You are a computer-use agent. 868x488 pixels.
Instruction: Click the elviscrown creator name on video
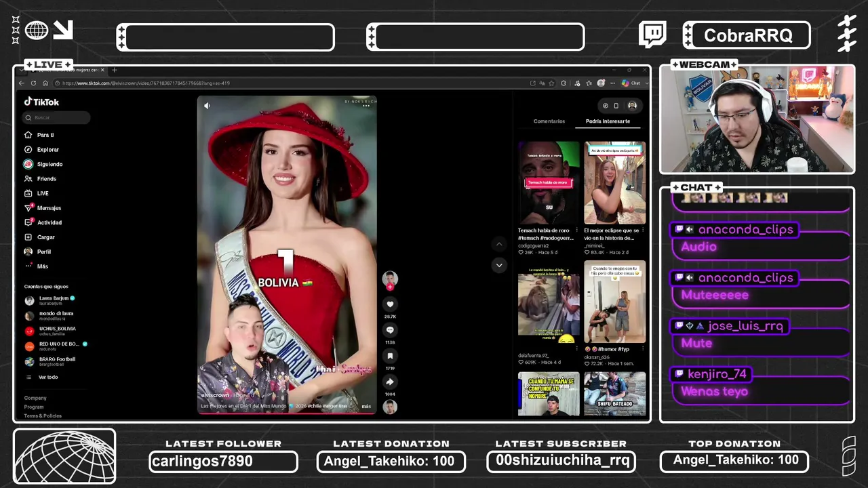(x=216, y=395)
